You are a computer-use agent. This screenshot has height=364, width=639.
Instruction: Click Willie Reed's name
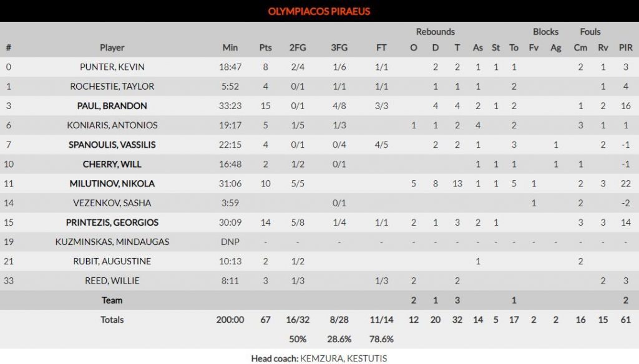point(112,280)
